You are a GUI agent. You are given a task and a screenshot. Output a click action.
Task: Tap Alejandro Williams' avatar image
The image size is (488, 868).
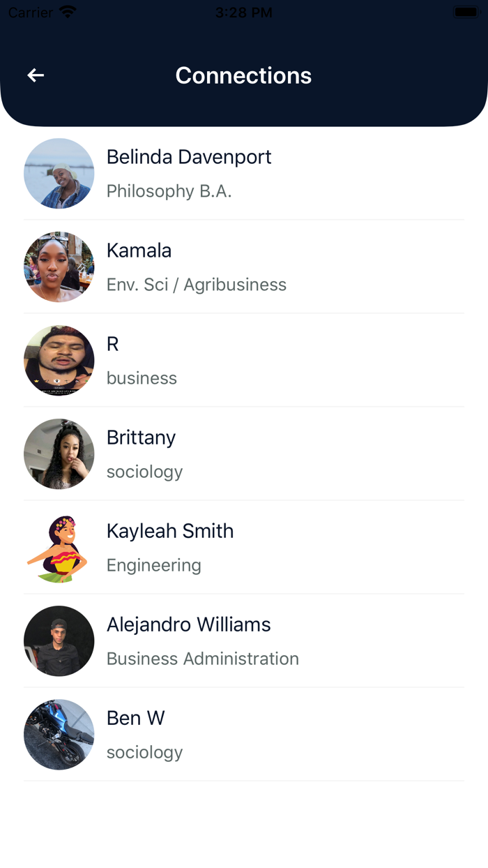[59, 641]
